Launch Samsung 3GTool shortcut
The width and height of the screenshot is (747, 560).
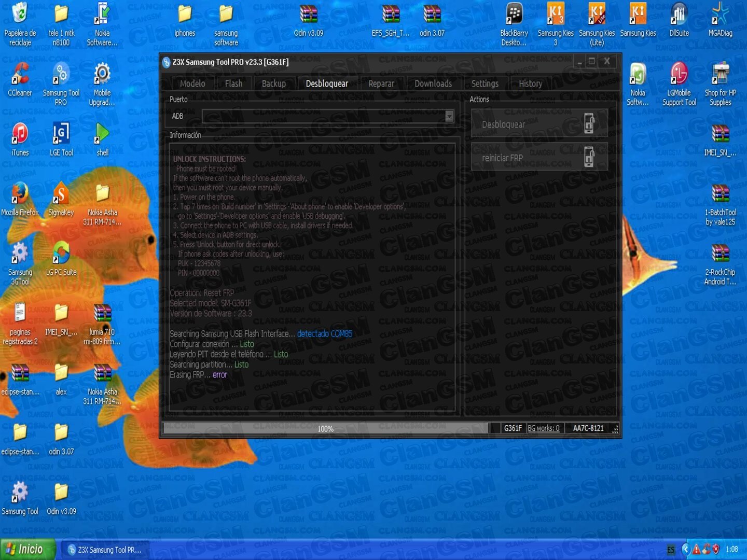[20, 263]
